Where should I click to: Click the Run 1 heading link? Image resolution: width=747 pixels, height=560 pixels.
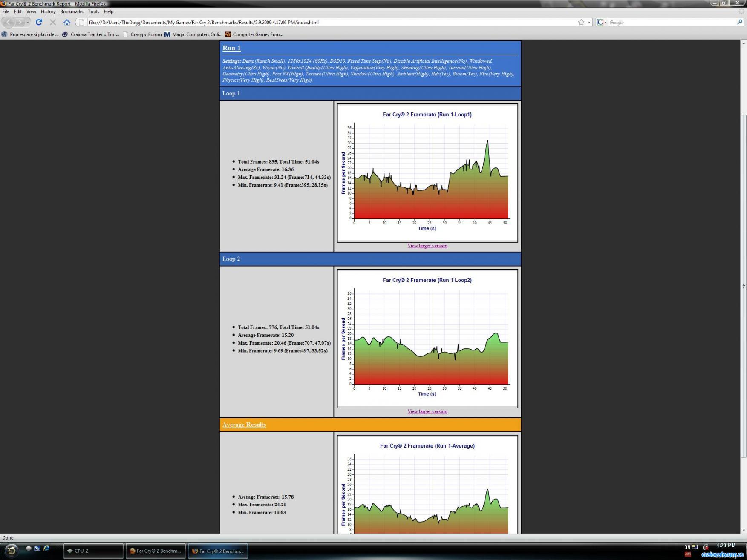231,48
